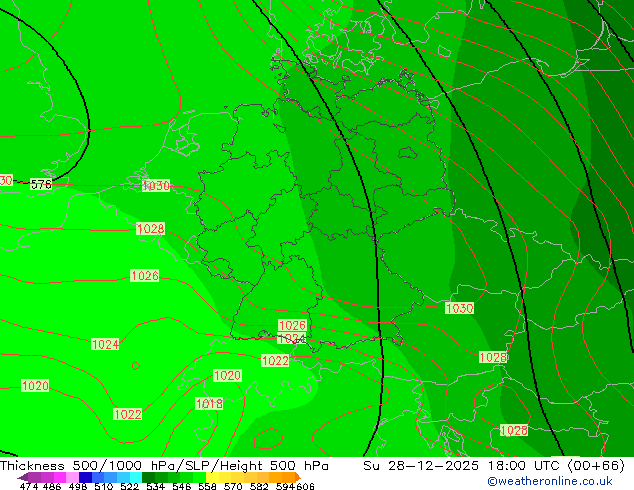The width and height of the screenshot is (634, 490).
Task: Select the 546 legend scale value
Action: [x=182, y=486]
